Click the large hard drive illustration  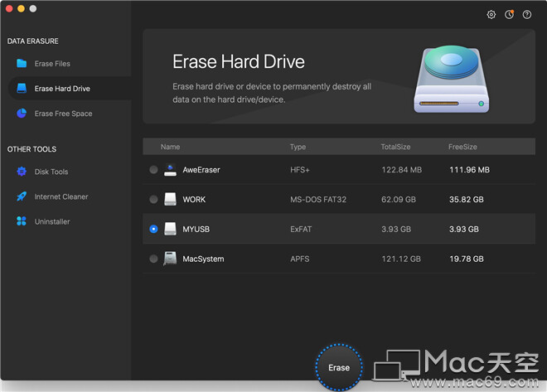pos(452,79)
